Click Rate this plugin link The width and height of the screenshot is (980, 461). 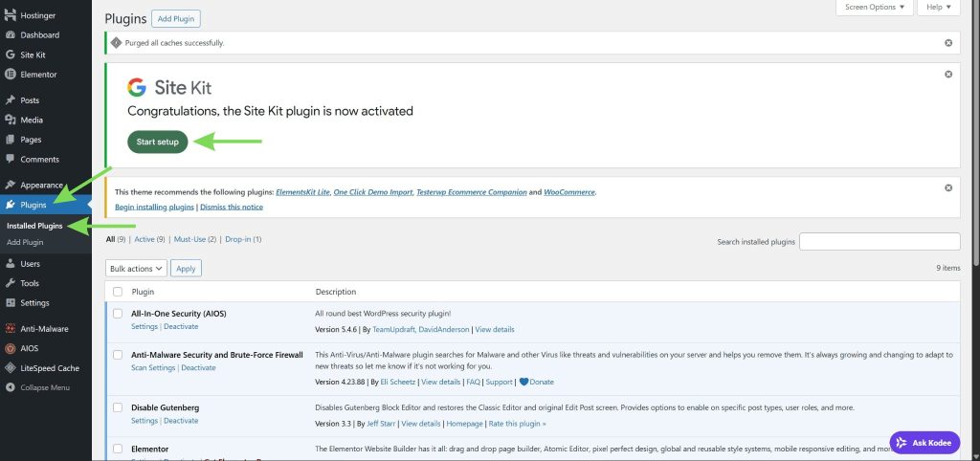click(517, 424)
